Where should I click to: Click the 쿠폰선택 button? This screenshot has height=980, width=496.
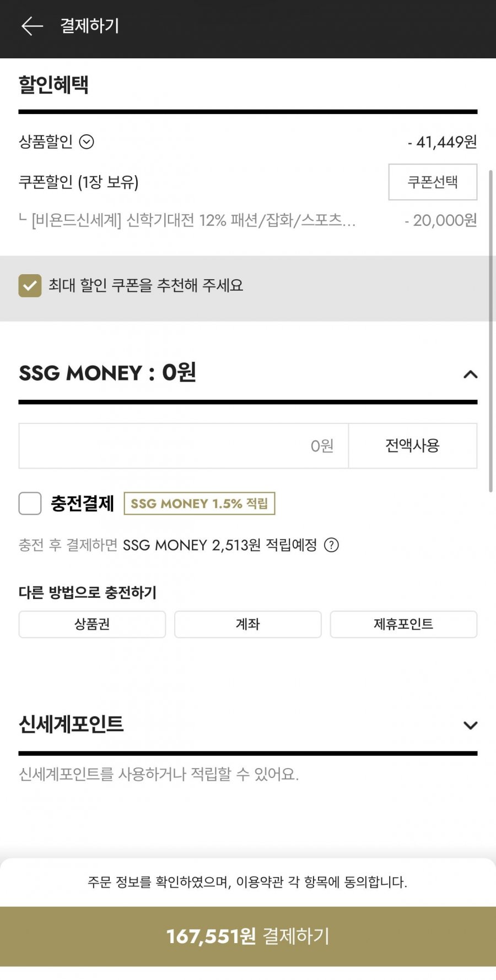[433, 182]
